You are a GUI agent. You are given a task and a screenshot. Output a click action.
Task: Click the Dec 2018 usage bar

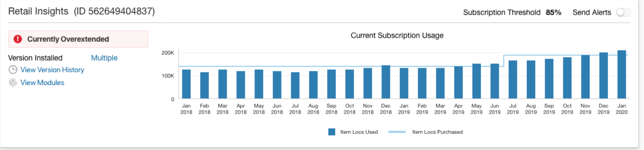click(x=386, y=82)
